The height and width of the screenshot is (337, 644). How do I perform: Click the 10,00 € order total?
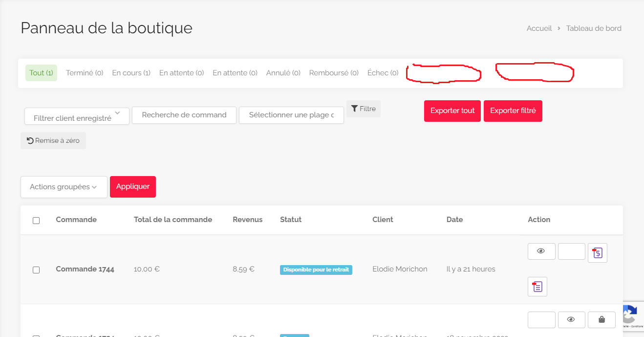click(147, 269)
